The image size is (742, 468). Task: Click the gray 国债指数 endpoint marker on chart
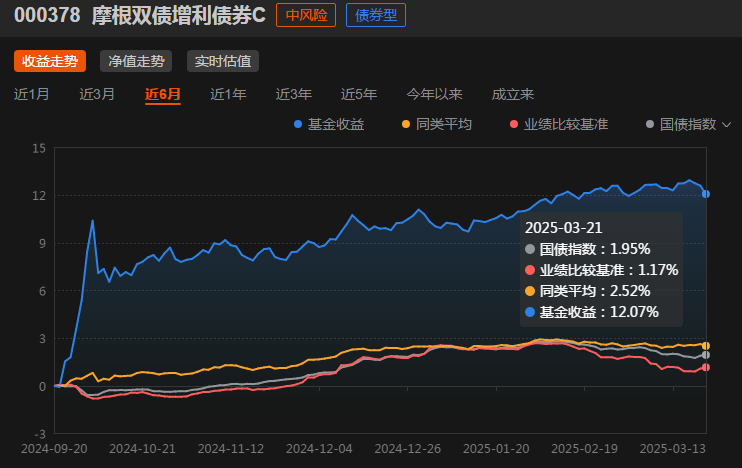point(706,355)
